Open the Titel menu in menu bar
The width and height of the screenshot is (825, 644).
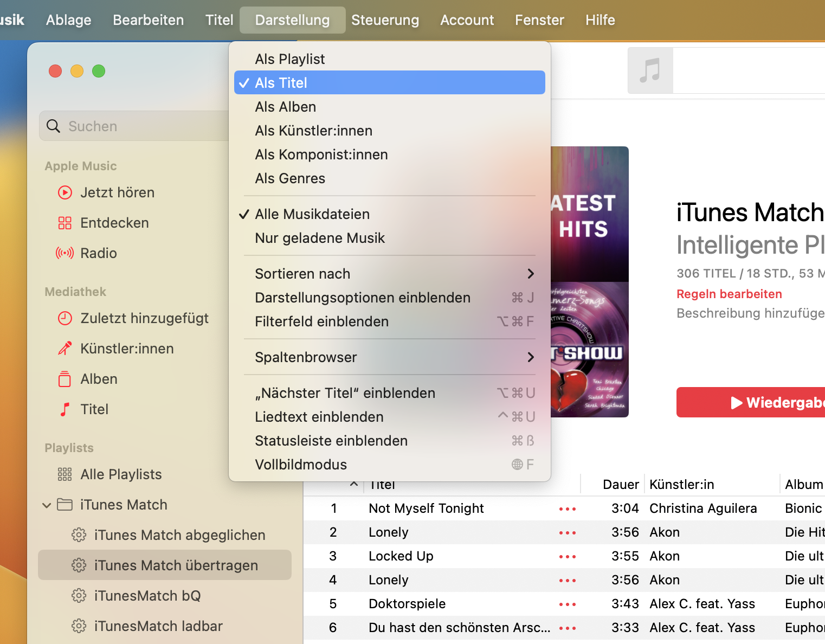point(220,20)
